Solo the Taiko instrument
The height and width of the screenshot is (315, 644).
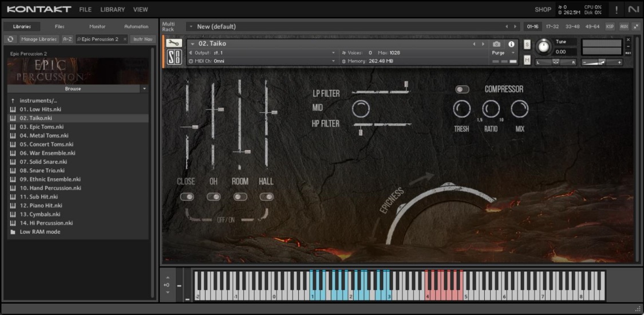coord(527,44)
